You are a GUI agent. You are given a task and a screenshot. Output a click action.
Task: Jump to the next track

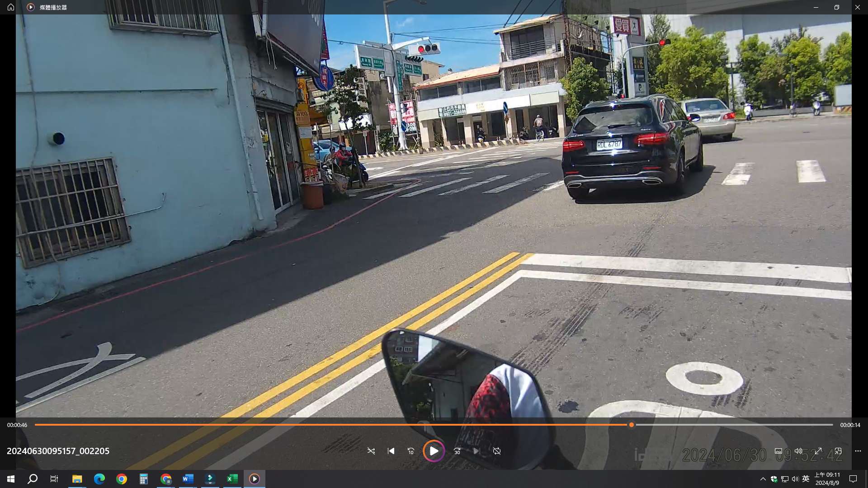click(x=476, y=451)
